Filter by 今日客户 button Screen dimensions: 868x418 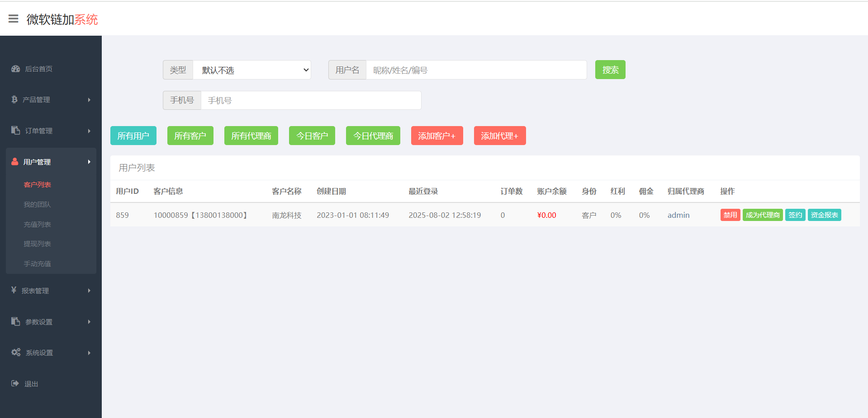pyautogui.click(x=312, y=136)
